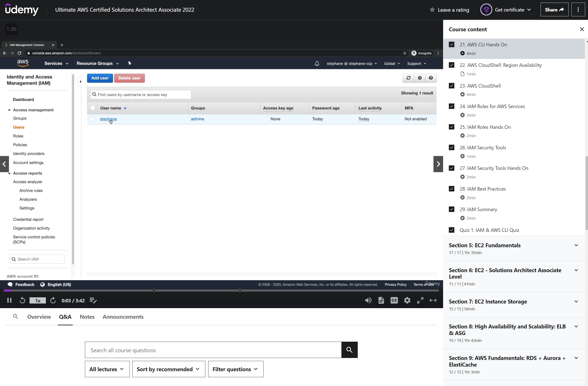Uncheck lecture 26 IAM Security Tools

[452, 148]
